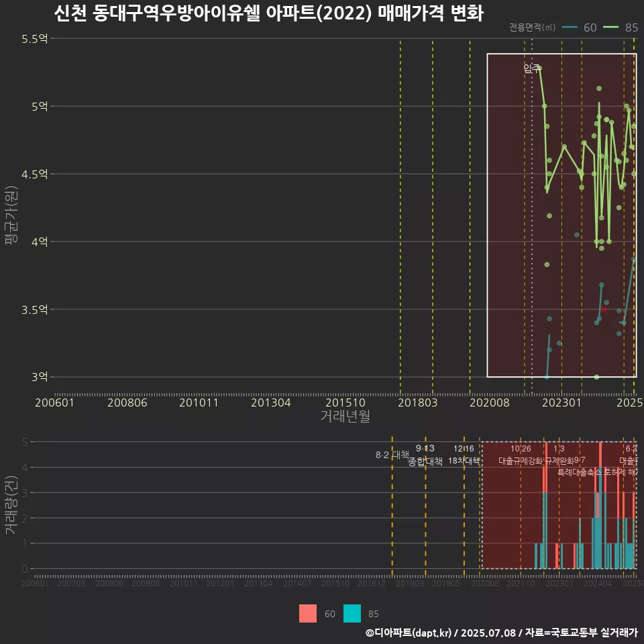Click the 전용면적(㎡) legend title

pos(532,28)
